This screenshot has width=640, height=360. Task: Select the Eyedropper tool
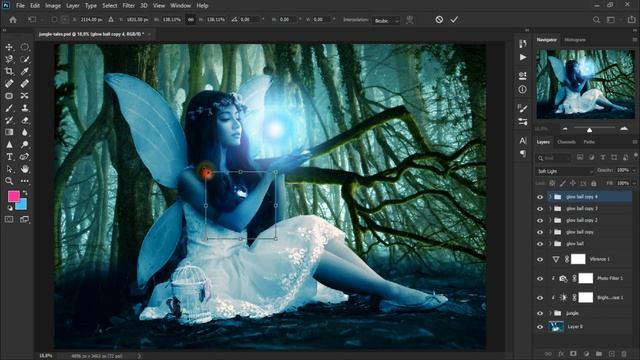(24, 71)
